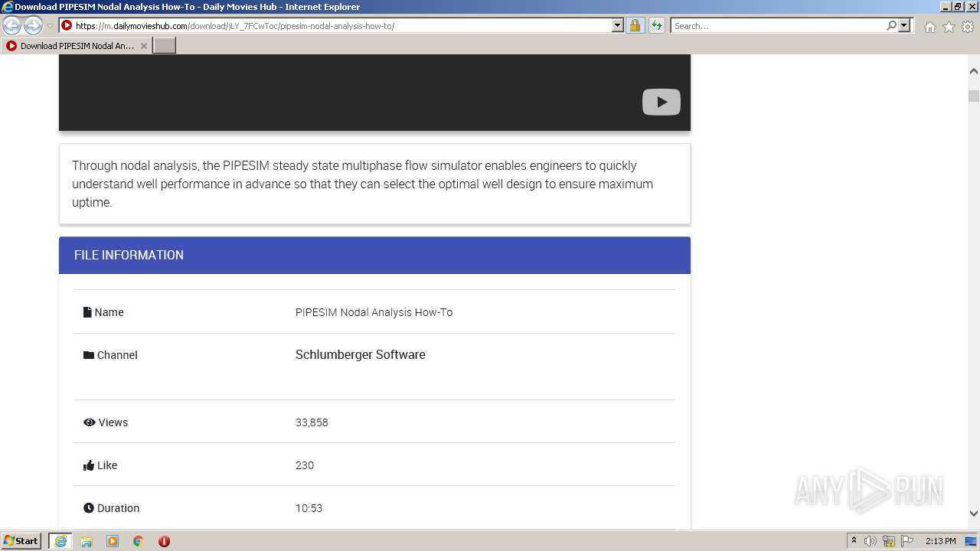Play the video with YouTube play icon
The image size is (980, 551).
click(x=661, y=102)
